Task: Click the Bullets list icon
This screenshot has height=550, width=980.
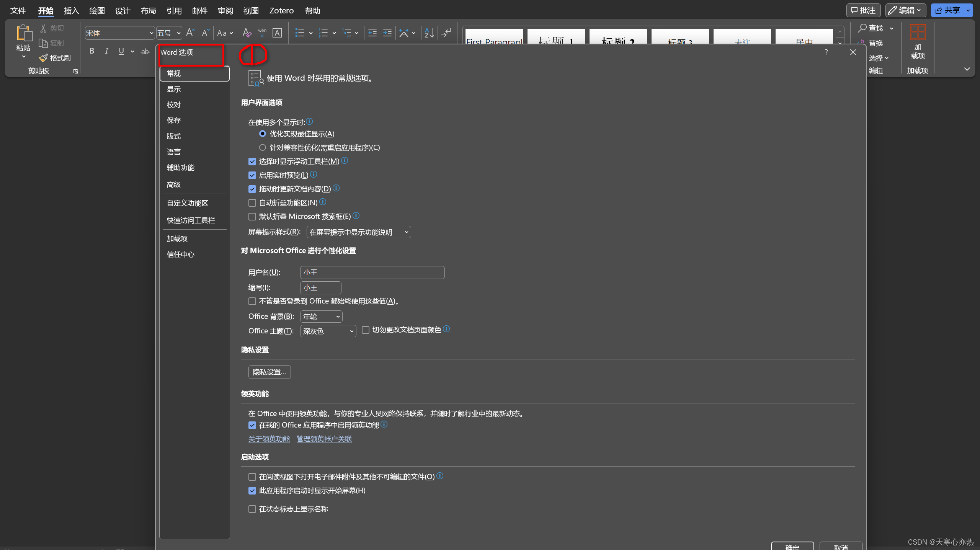Action: (x=300, y=33)
